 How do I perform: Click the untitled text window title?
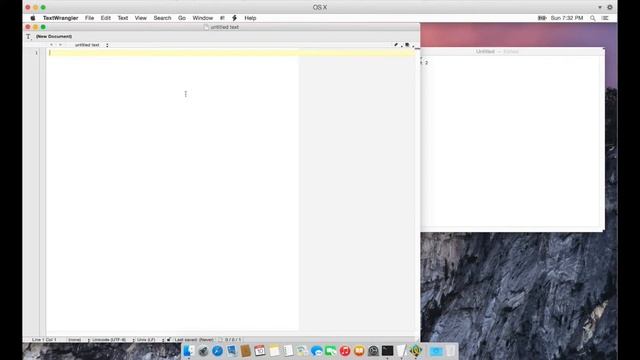224,27
